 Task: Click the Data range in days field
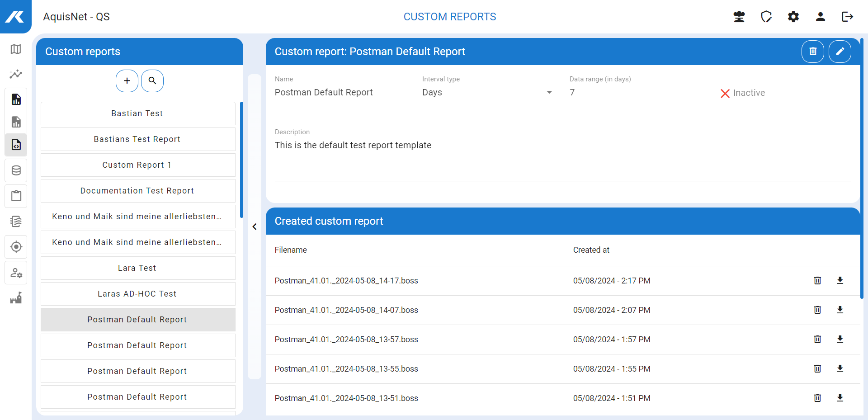tap(636, 93)
